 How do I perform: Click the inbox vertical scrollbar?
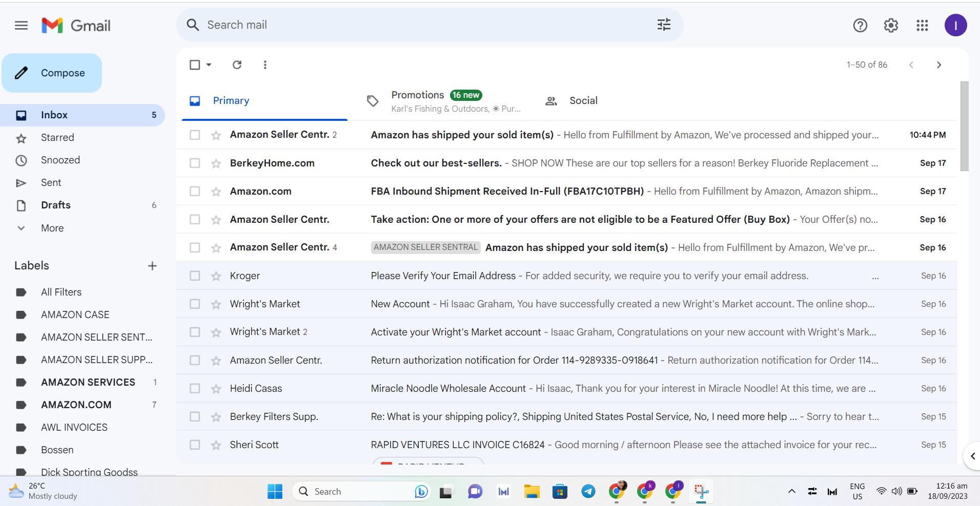click(964, 126)
